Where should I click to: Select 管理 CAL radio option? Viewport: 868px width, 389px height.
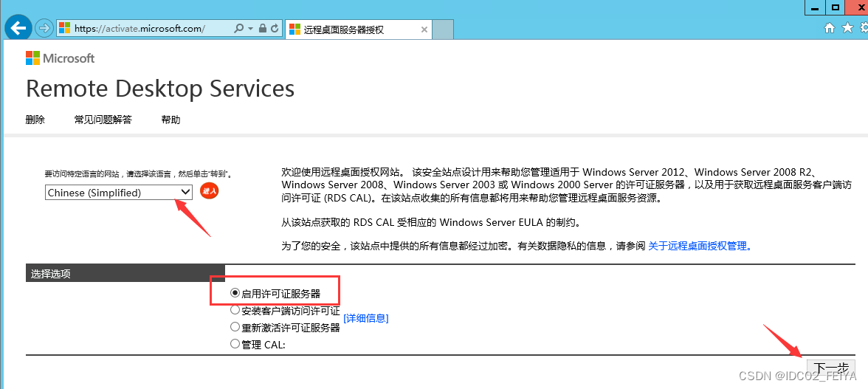235,344
